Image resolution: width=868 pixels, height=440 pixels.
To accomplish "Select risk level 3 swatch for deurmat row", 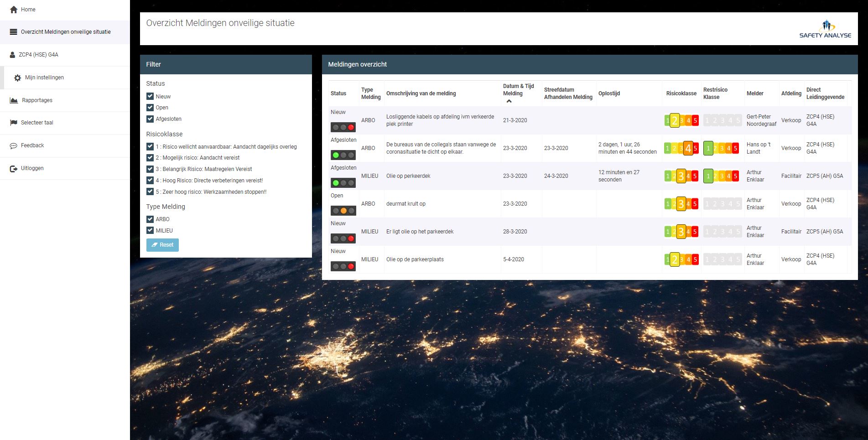I will coord(681,204).
